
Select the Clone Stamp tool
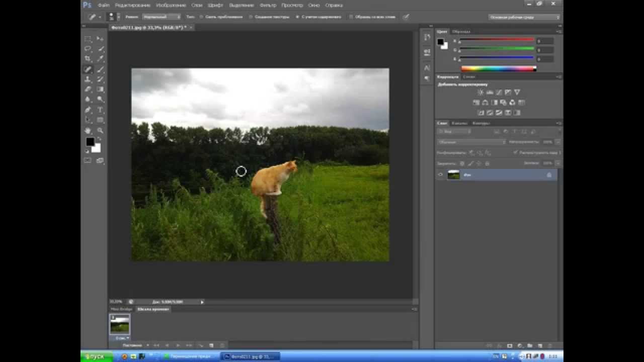point(88,79)
